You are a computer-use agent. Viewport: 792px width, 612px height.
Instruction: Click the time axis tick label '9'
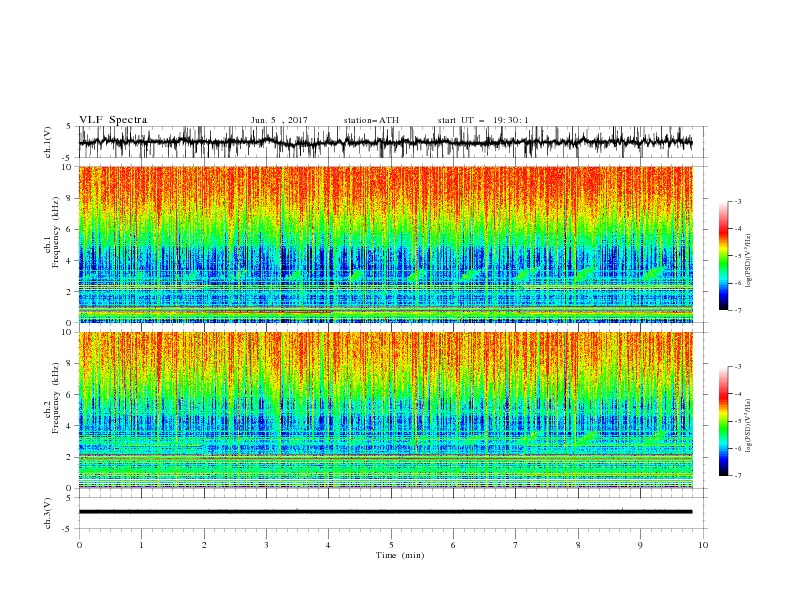tap(640, 545)
